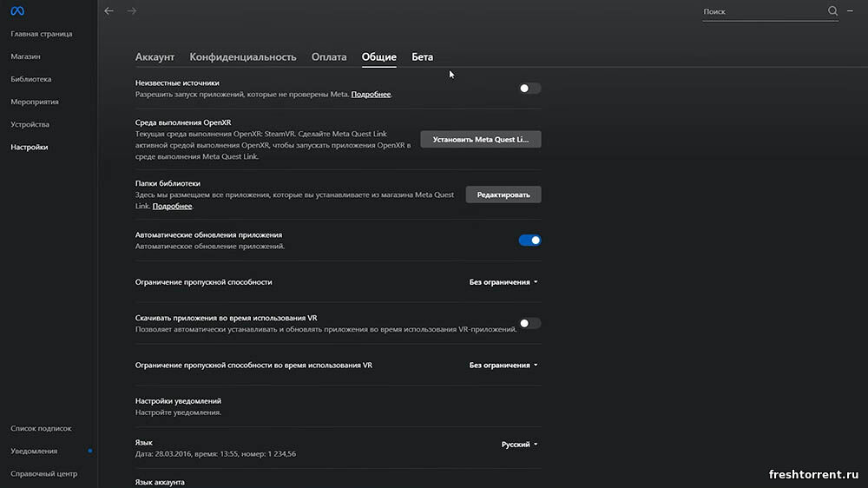Minimize the window
Viewport: 868px width, 488px height.
click(x=851, y=11)
